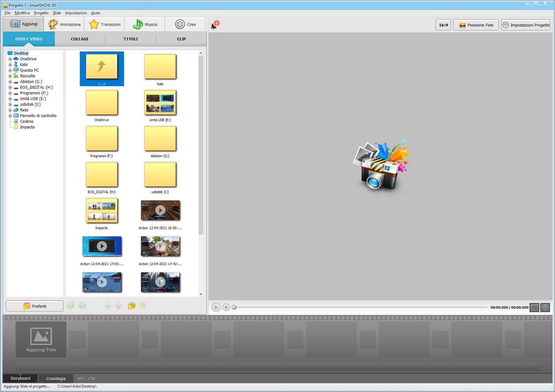
Task: Switch to Storyboard view
Action: coord(20,378)
